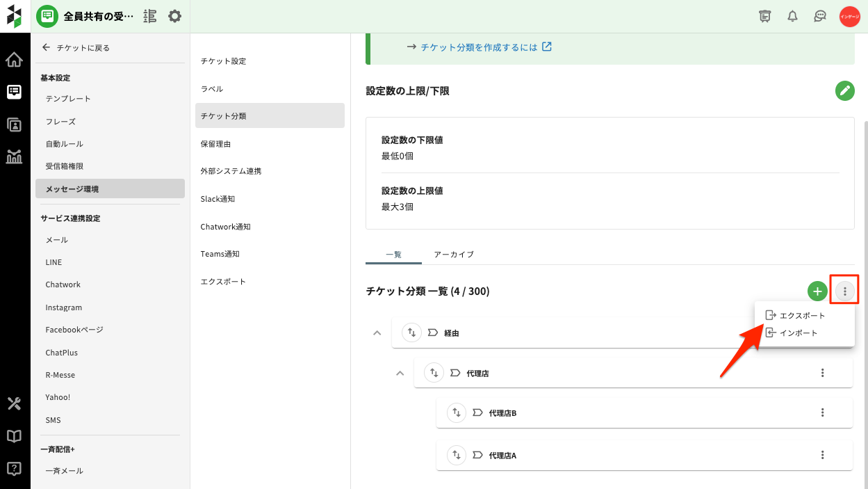Click the reorder arrows icon for 代理店B
Viewport: 868px width, 489px height.
pos(457,412)
